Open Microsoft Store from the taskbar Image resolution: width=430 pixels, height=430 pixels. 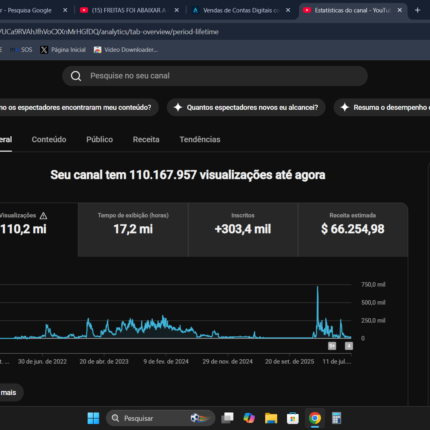coord(293,418)
